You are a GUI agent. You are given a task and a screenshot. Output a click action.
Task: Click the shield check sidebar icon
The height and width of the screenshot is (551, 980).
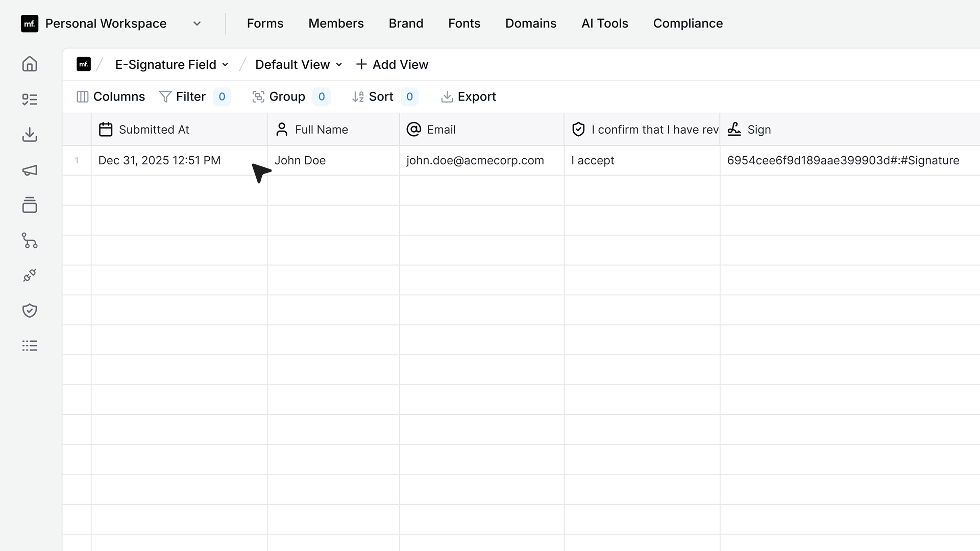(30, 310)
